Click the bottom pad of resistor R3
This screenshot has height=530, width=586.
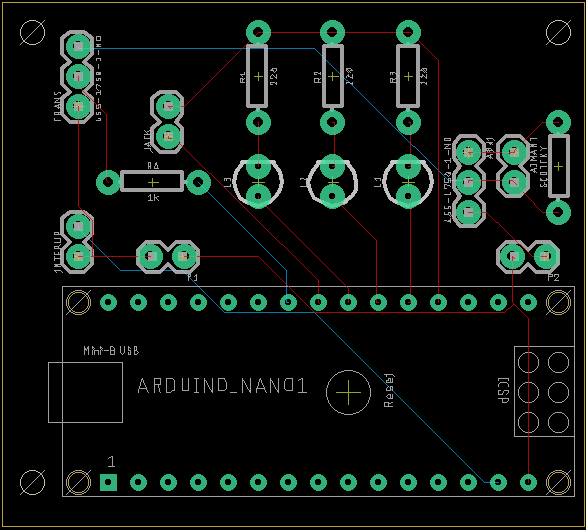click(408, 122)
